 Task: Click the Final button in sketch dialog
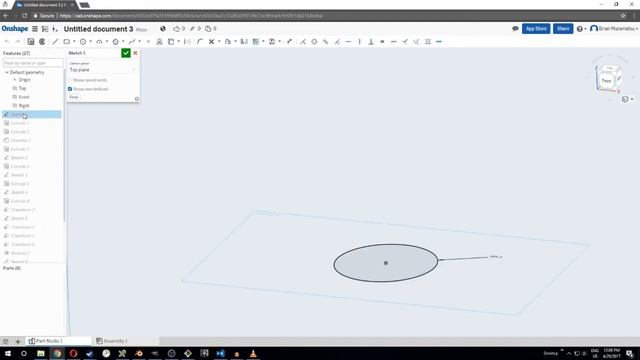click(74, 97)
